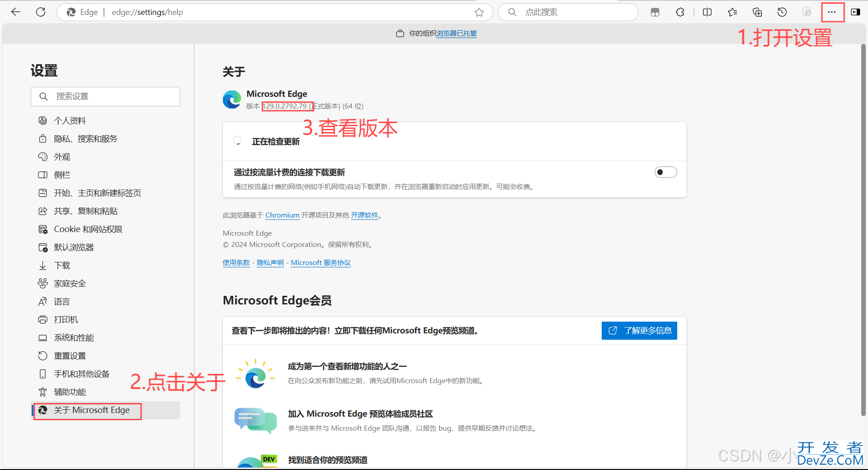Screen dimensions: 868x470
Task: Open the collections icon
Action: tap(757, 12)
